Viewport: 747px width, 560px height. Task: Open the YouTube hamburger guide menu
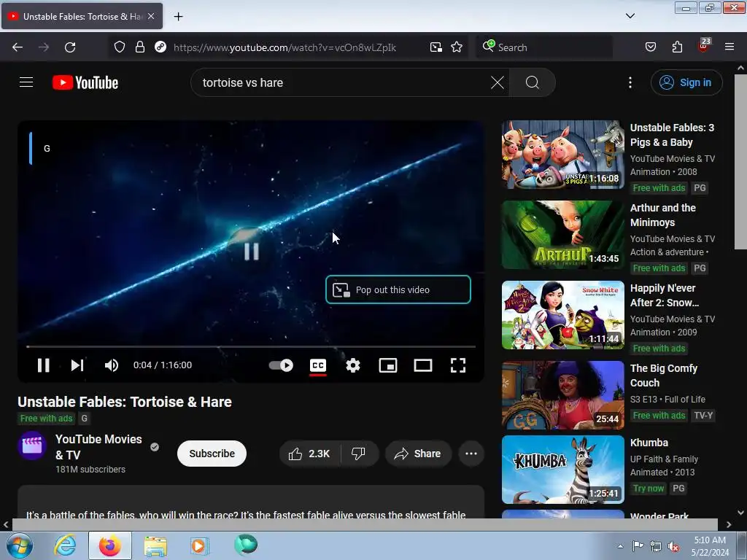coord(26,82)
